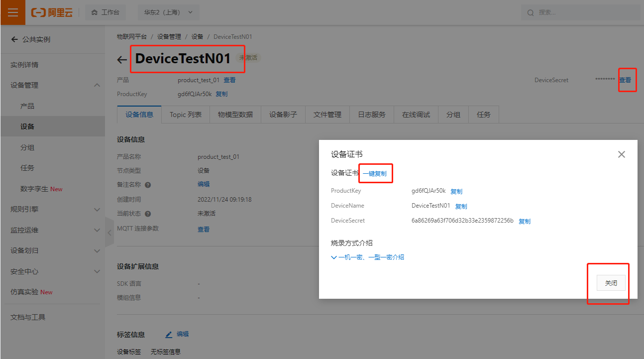644x359 pixels.
Task: Click the back arrow beside DeviceTestN01
Action: pos(122,60)
